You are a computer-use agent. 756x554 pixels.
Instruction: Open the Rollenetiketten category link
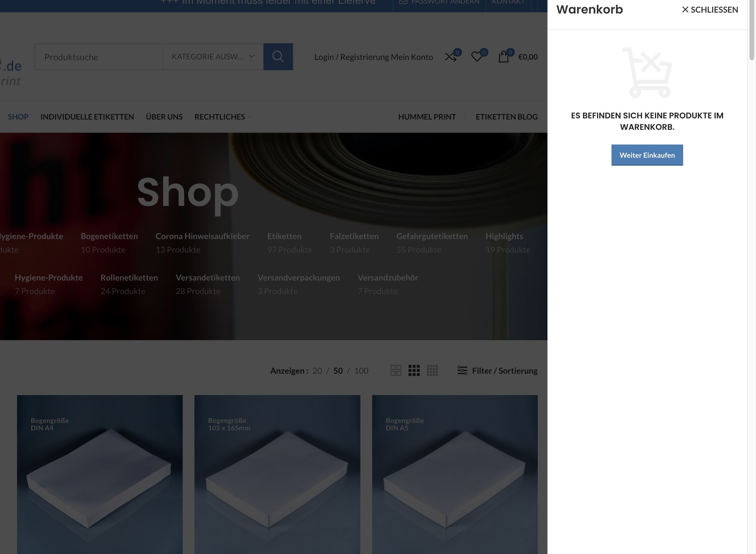click(x=129, y=278)
